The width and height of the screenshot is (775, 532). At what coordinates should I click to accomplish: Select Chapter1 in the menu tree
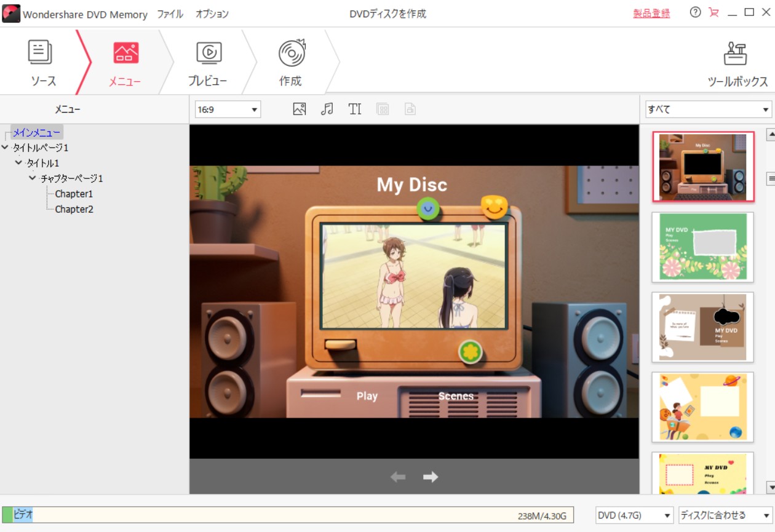(x=74, y=194)
